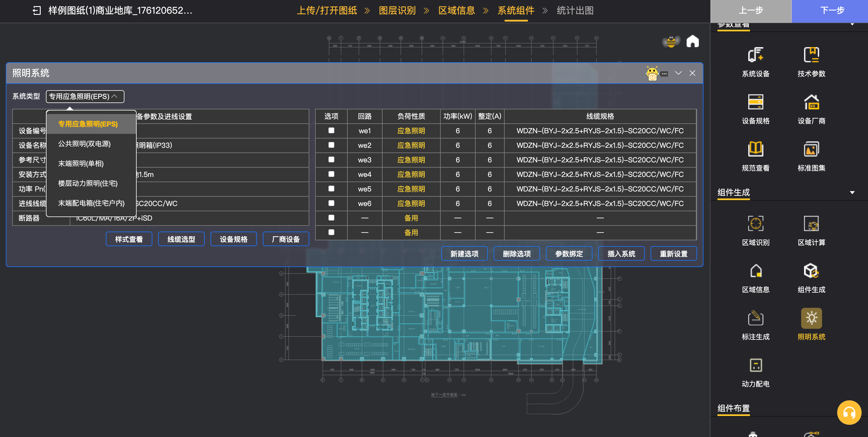Collapse the 系统类型 dropdown
Screen dimensions: 868x437
[x=85, y=96]
